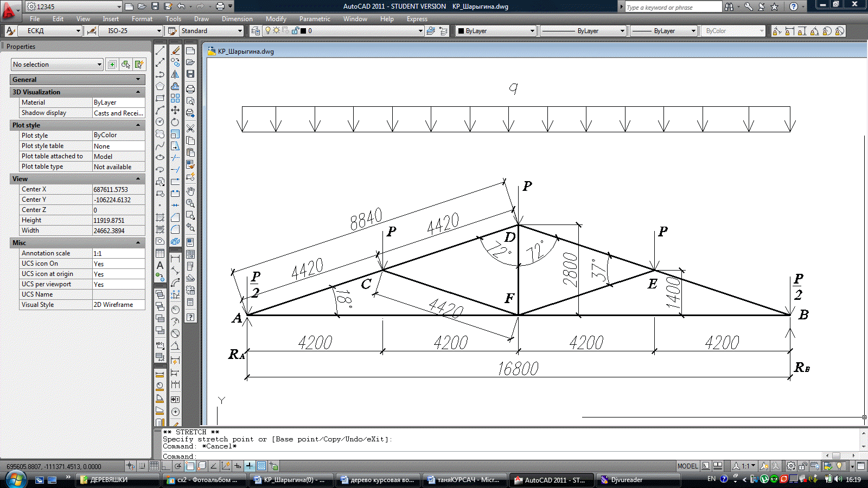Screen dimensions: 868x488
Task: Open the 'No selection' object dropdown
Action: (x=99, y=65)
